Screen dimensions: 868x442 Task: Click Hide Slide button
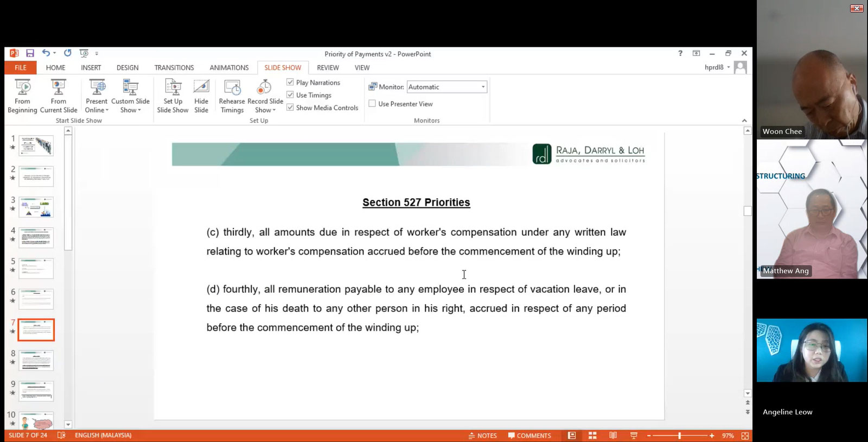[201, 96]
